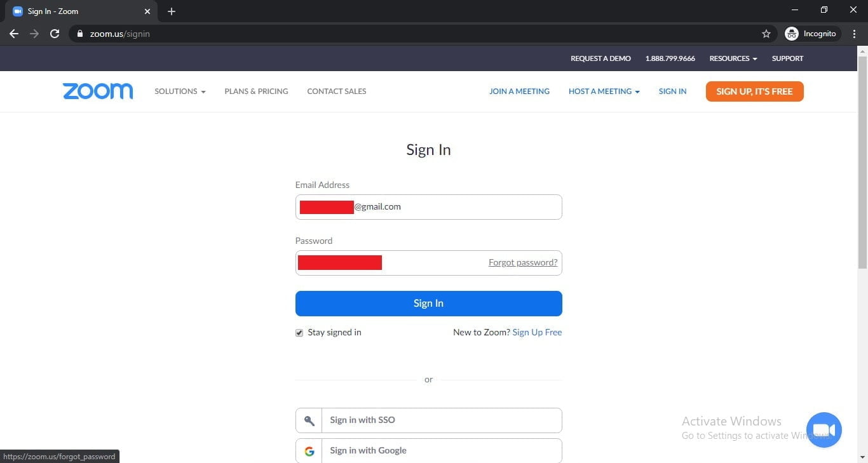
Task: Click the scrollbar down arrow
Action: (x=862, y=457)
